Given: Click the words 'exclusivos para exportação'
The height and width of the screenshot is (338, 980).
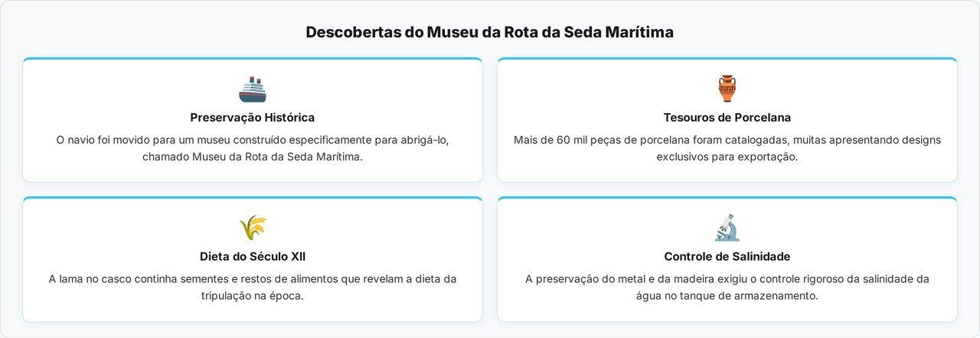Looking at the screenshot, I should pyautogui.click(x=727, y=157).
